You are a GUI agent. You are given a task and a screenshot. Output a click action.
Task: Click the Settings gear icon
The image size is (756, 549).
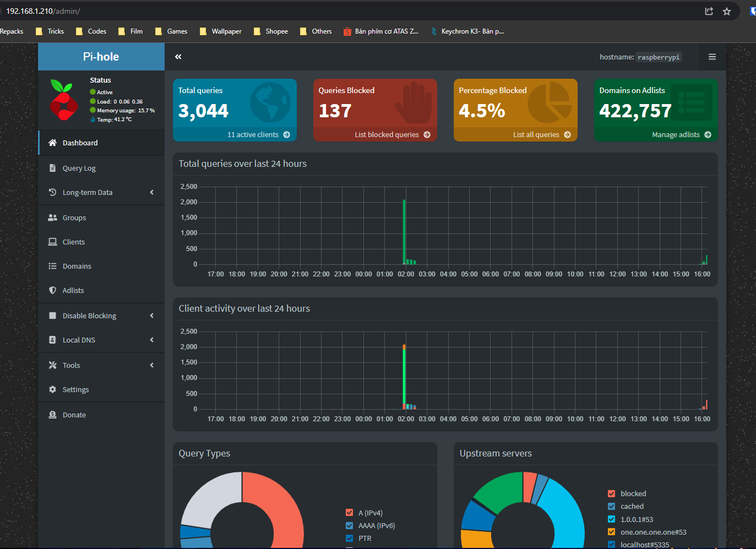(x=52, y=389)
